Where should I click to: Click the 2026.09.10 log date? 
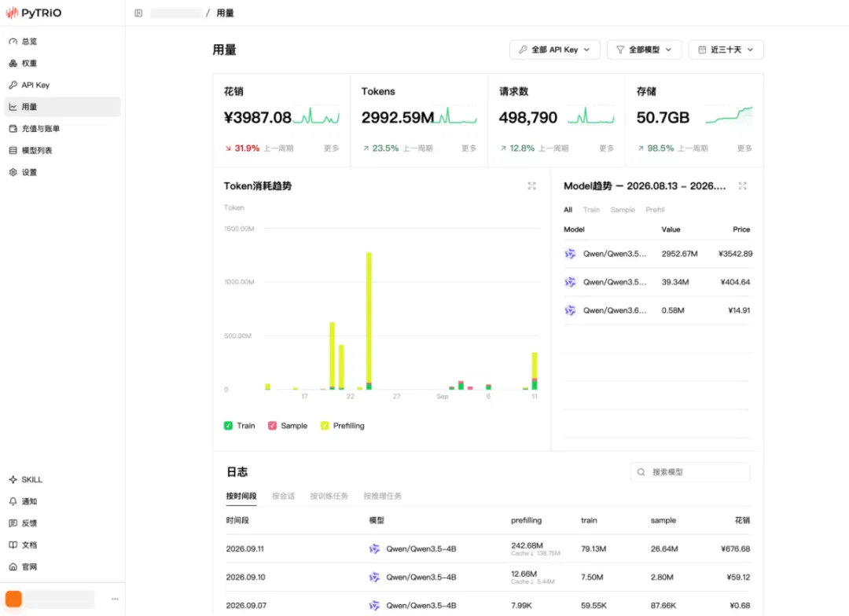pos(245,577)
